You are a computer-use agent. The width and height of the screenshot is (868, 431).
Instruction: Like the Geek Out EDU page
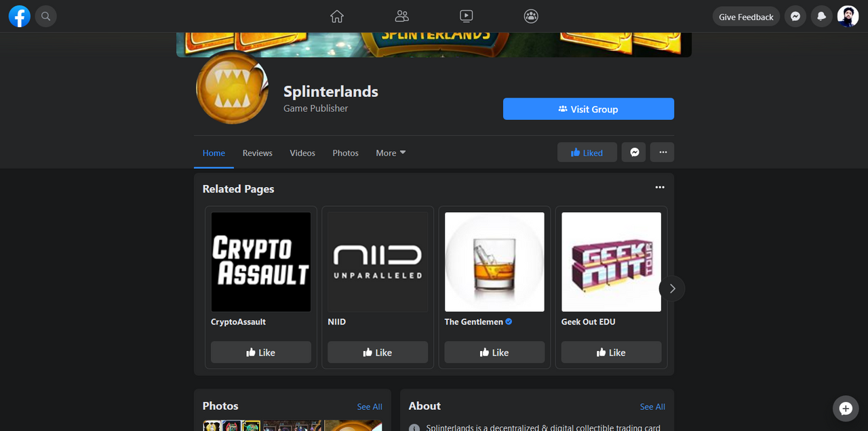(611, 352)
